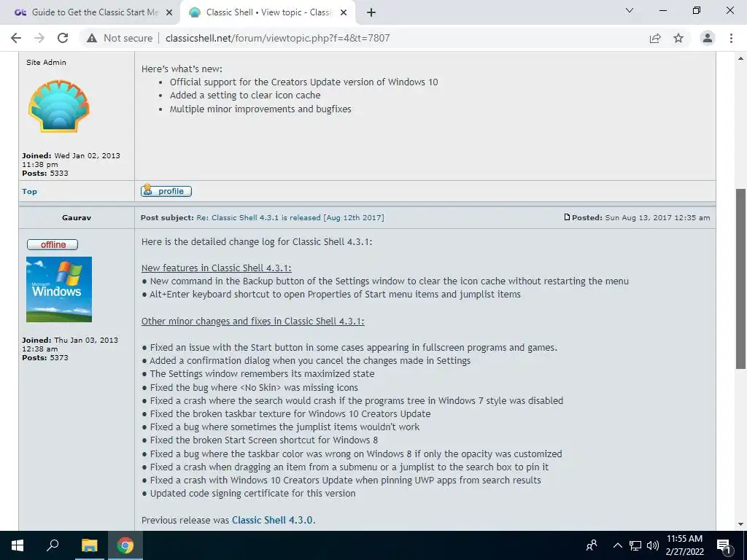Click 'Updated code signing certificate' line
This screenshot has height=560, width=747.
(252, 494)
